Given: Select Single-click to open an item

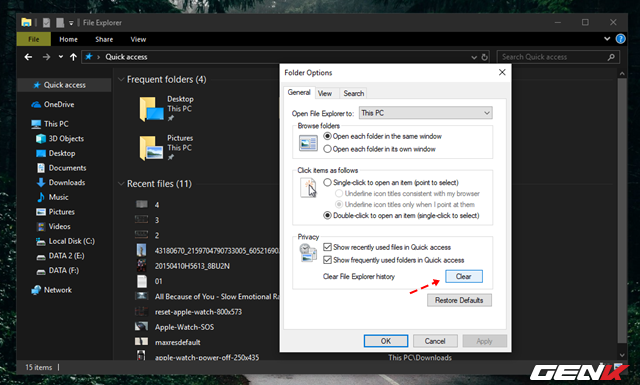Looking at the screenshot, I should (391, 183).
